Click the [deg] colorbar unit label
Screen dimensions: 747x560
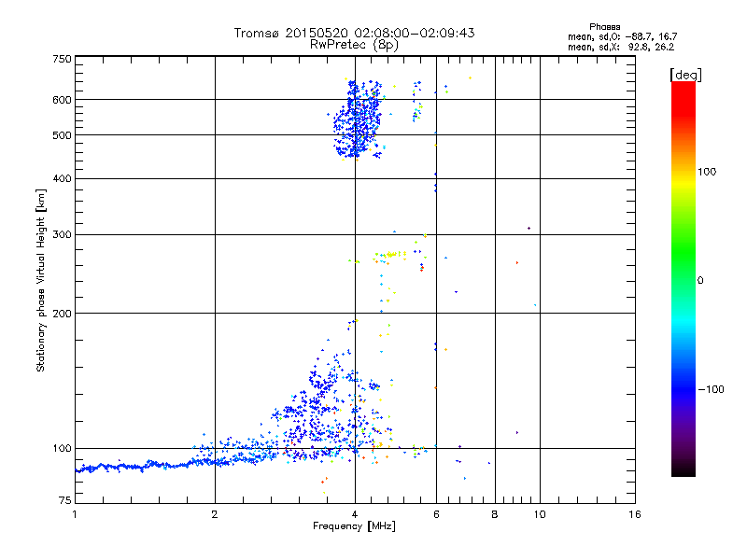pos(685,74)
